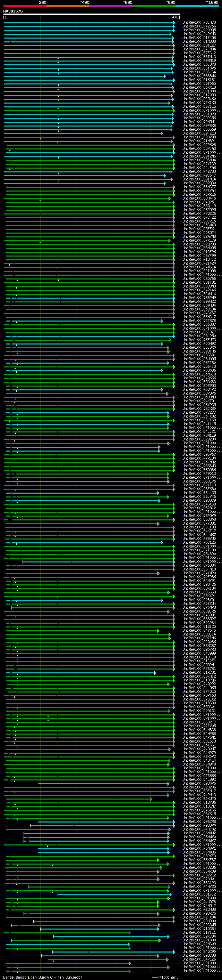Image resolution: width=222 pixels, height=980 pixels.
Task: Click UniRef100_B6SIL5 hit label
Action: (199, 106)
